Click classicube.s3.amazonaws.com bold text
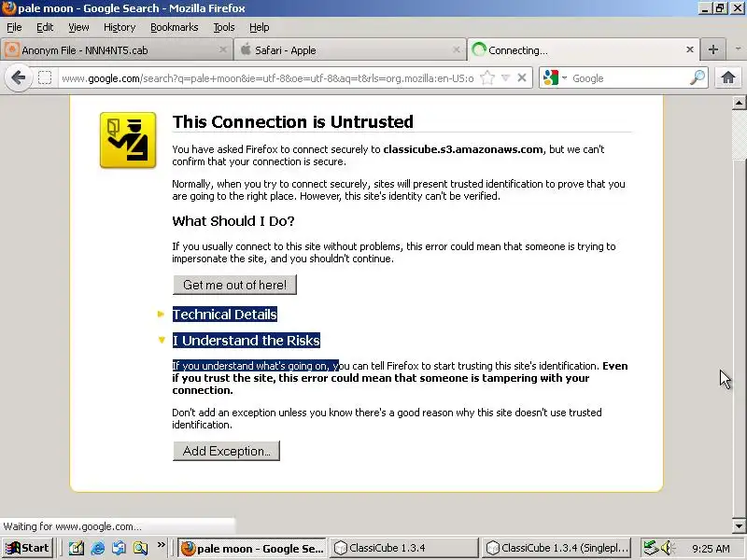 pos(462,149)
